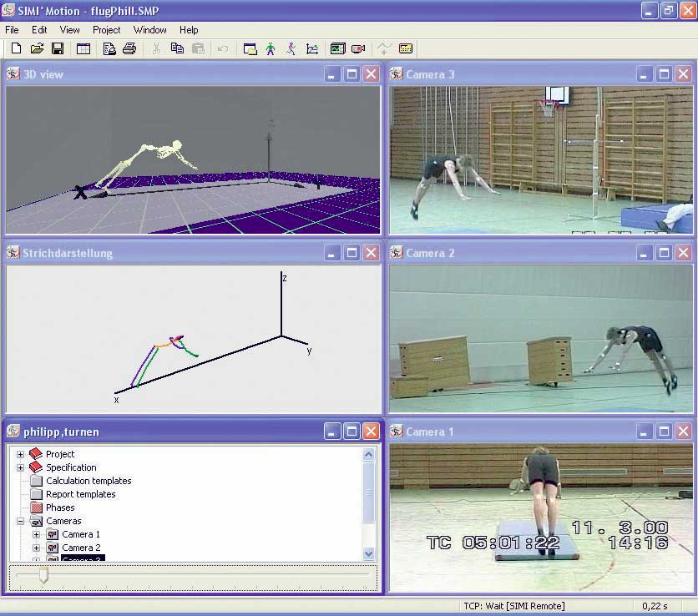Click the green standing figure icon
Screen dimensions: 698x616
pyautogui.click(x=271, y=48)
